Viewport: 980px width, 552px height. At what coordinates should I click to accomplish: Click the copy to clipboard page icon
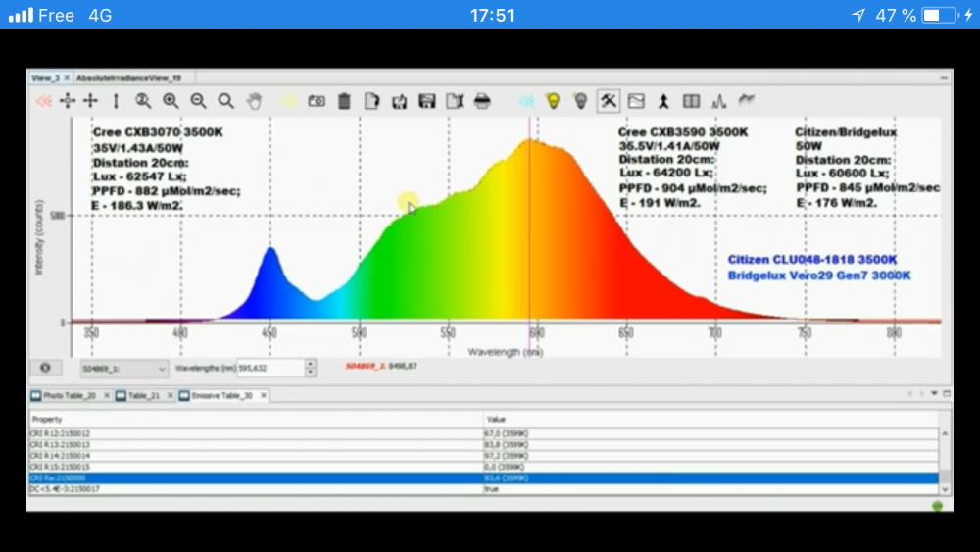[371, 101]
